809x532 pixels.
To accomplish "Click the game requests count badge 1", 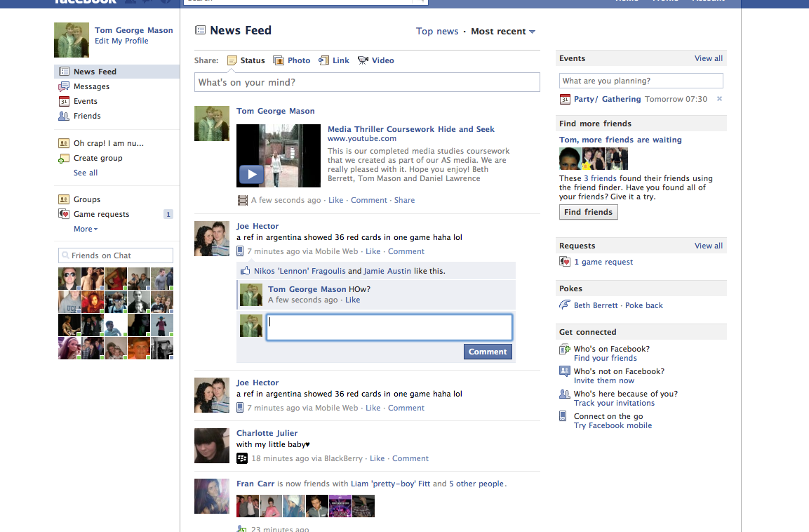I will 168,214.
